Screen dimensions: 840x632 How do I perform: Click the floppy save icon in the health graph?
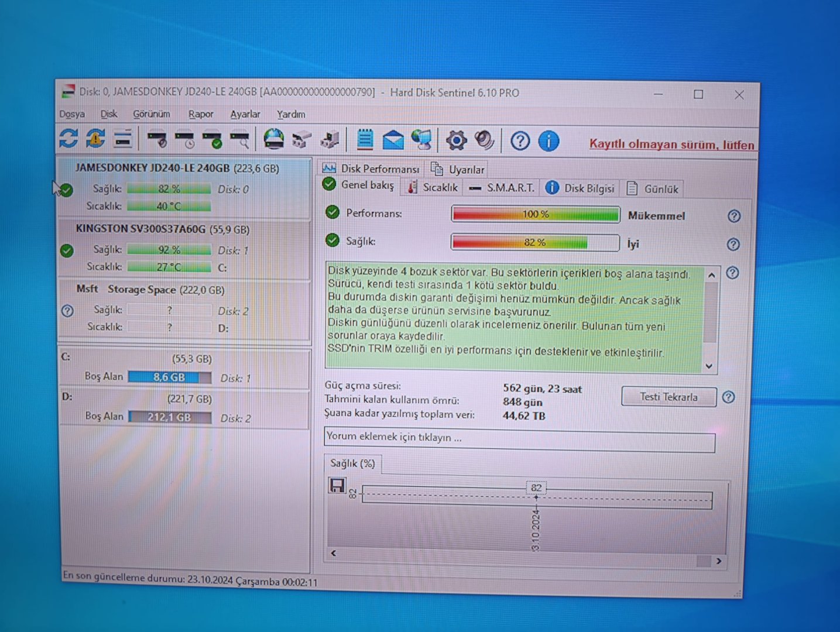click(337, 485)
